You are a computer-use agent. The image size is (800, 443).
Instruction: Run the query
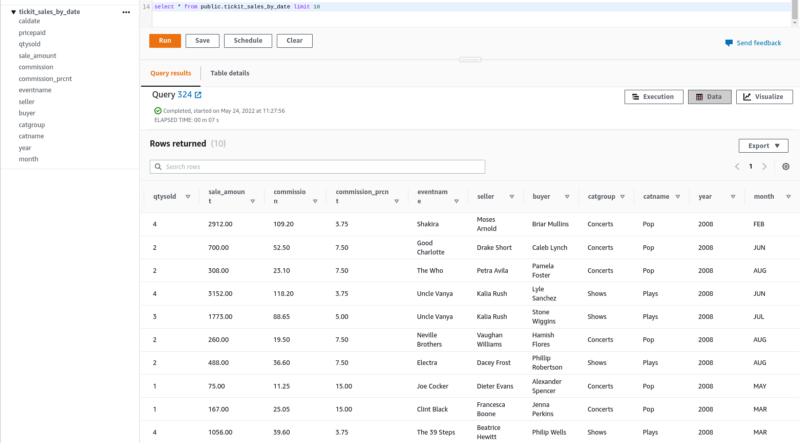pos(165,41)
